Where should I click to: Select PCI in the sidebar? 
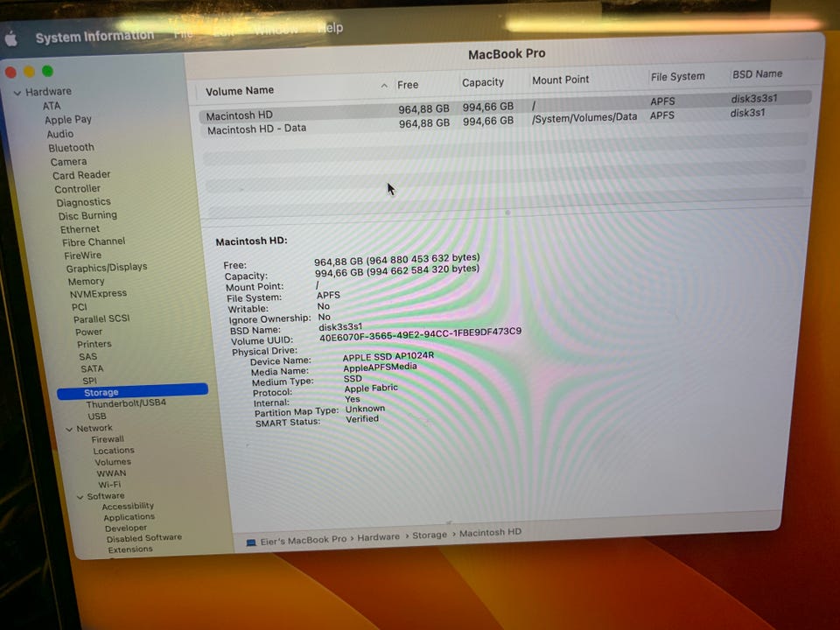79,307
